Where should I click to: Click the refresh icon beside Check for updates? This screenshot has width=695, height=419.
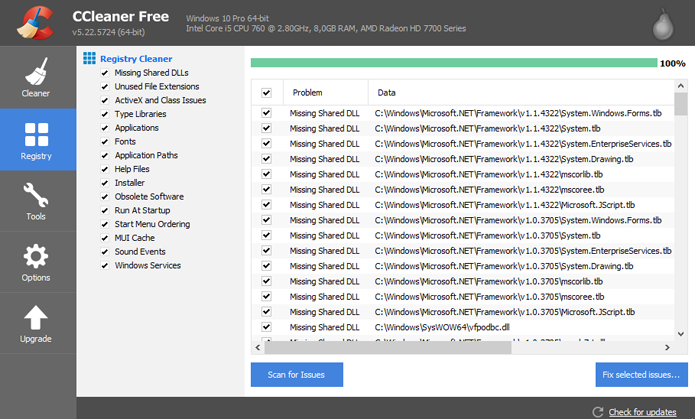pos(597,412)
